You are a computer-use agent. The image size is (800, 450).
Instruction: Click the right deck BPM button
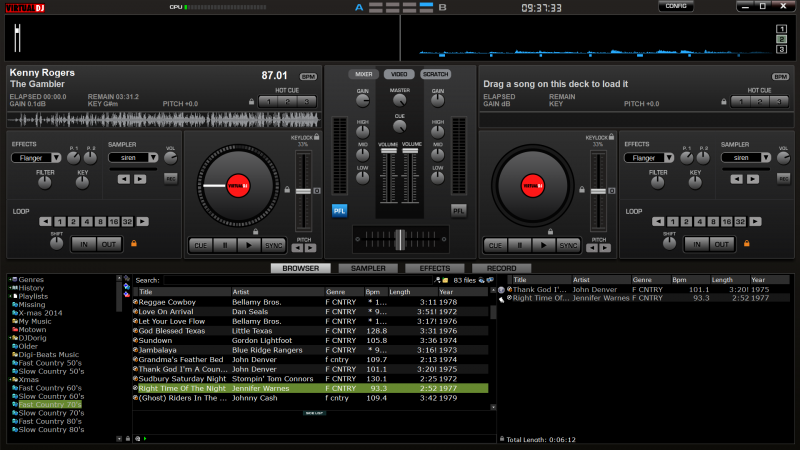(x=780, y=77)
